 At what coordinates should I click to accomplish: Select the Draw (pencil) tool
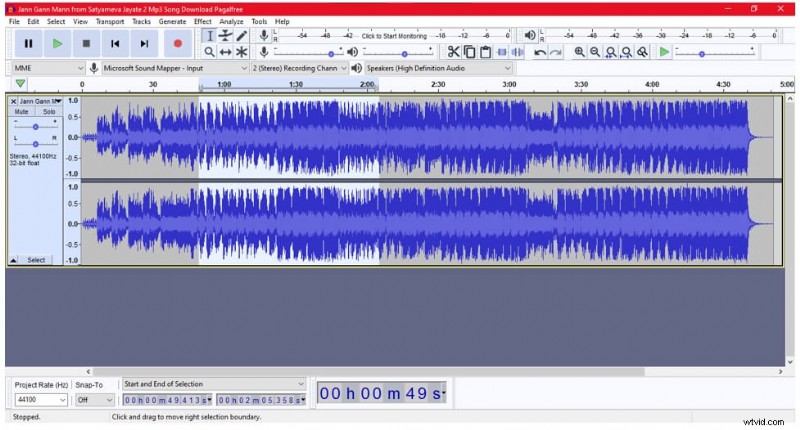(241, 36)
